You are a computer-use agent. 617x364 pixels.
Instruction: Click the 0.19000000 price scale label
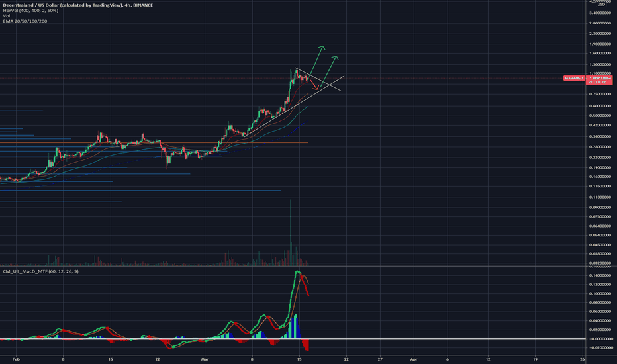(x=600, y=167)
